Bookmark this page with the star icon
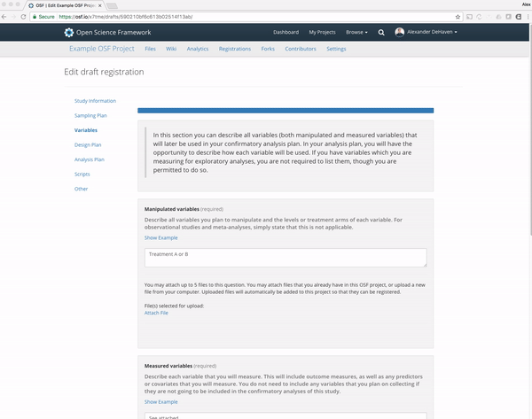The image size is (532, 419). tap(458, 17)
